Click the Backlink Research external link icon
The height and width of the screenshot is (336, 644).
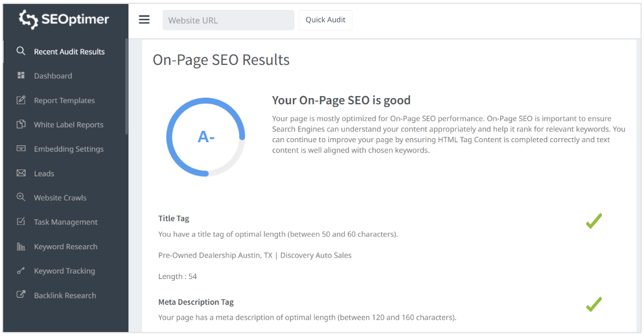pyautogui.click(x=21, y=294)
